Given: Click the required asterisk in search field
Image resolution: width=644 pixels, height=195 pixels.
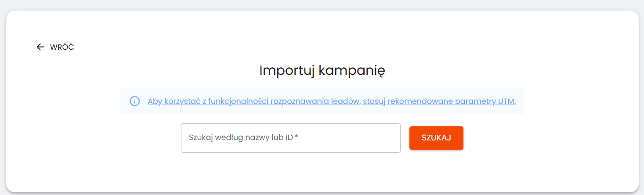Looking at the screenshot, I should [x=297, y=137].
